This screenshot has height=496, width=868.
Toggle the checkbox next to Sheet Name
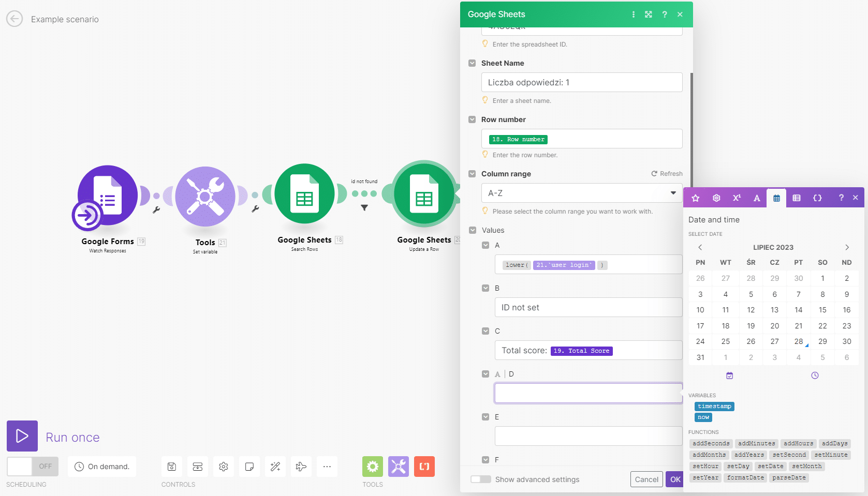click(x=472, y=63)
